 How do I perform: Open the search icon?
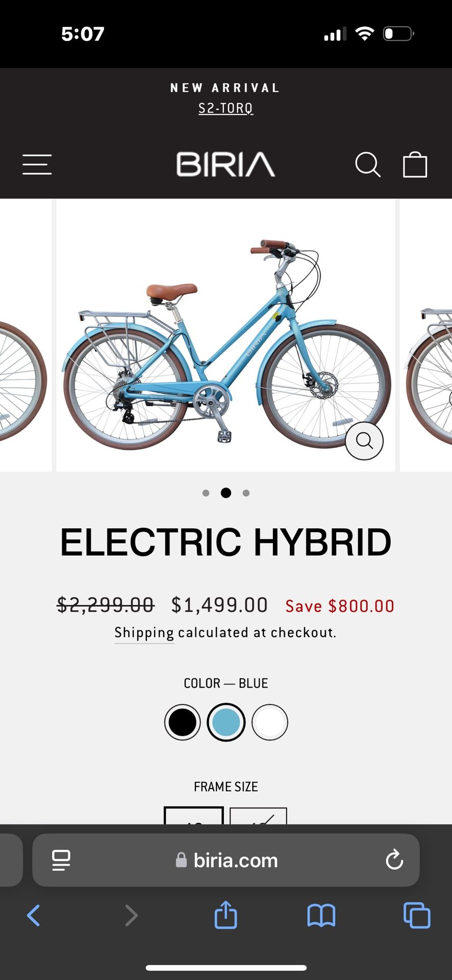[x=368, y=164]
